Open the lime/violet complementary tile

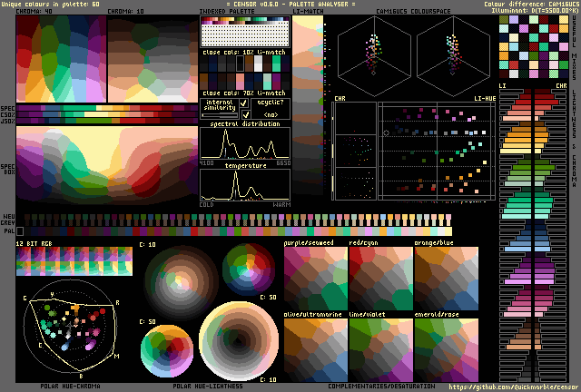[x=381, y=350]
